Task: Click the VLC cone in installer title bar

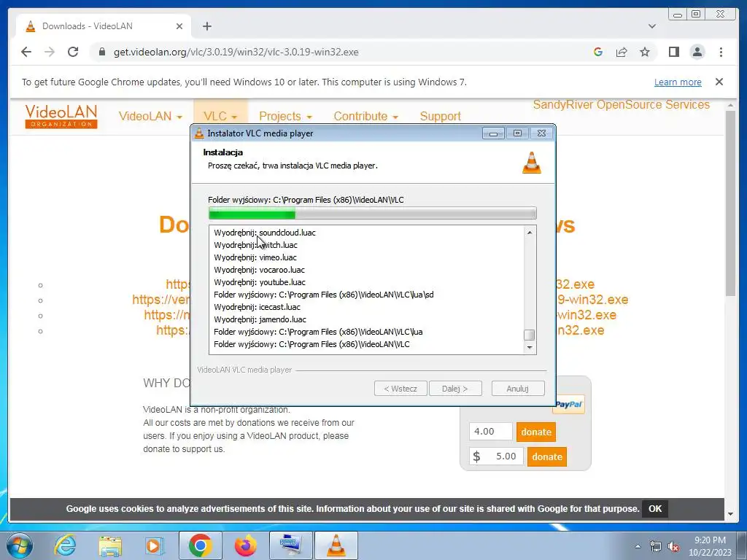Action: (x=199, y=133)
